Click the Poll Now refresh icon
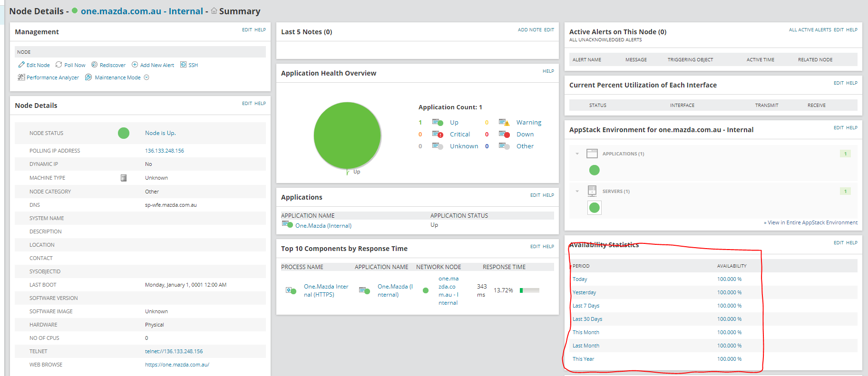868x376 pixels. [59, 65]
